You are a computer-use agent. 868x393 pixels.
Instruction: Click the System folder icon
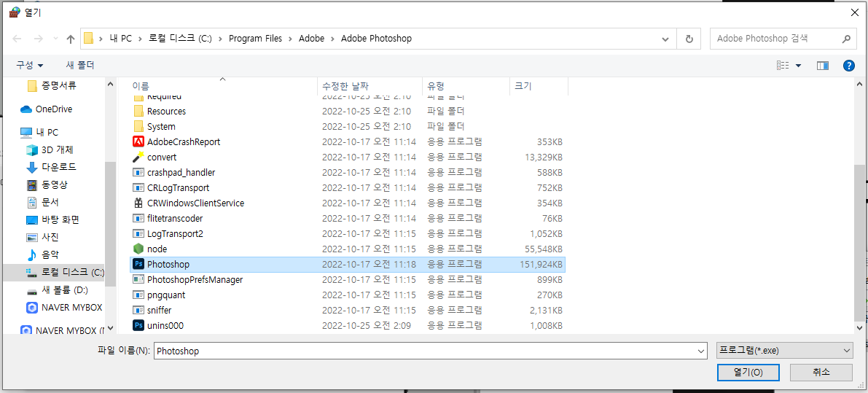tap(138, 127)
